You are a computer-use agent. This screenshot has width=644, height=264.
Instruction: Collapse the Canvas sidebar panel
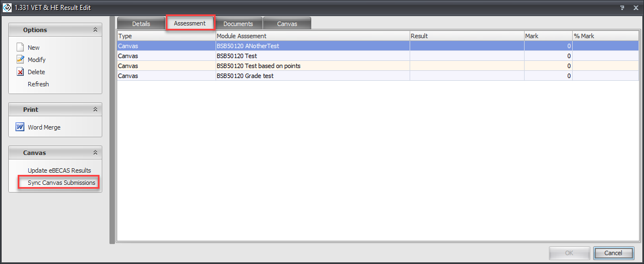pyautogui.click(x=95, y=153)
